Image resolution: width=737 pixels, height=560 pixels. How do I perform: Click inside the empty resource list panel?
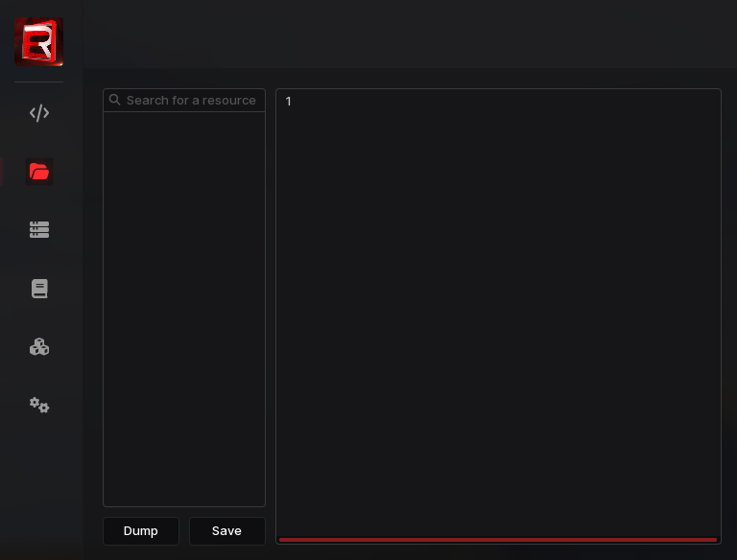[184, 307]
